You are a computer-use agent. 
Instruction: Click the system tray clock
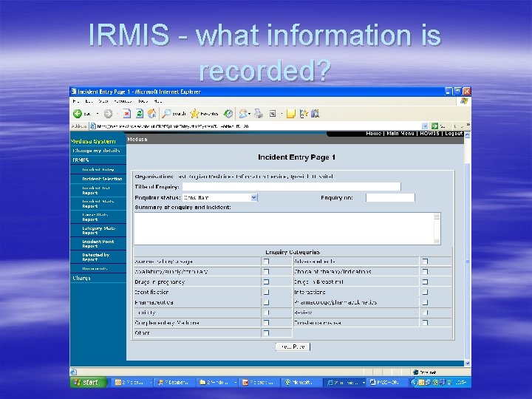pyautogui.click(x=461, y=383)
